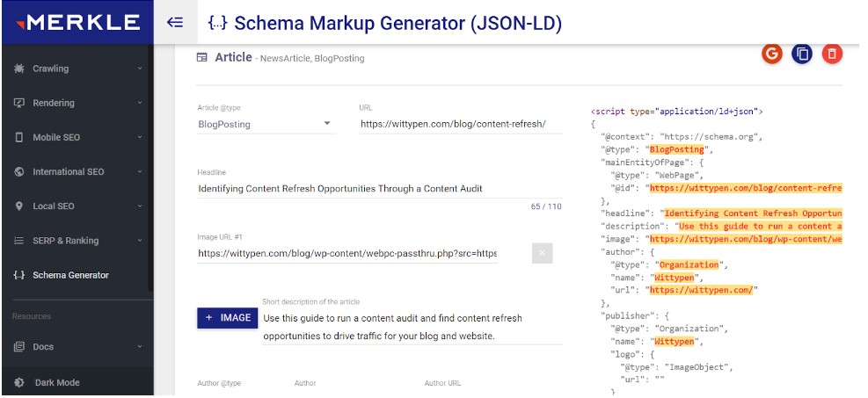The image size is (868, 398).
Task: Click the Local SEO pin icon
Action: pos(18,206)
